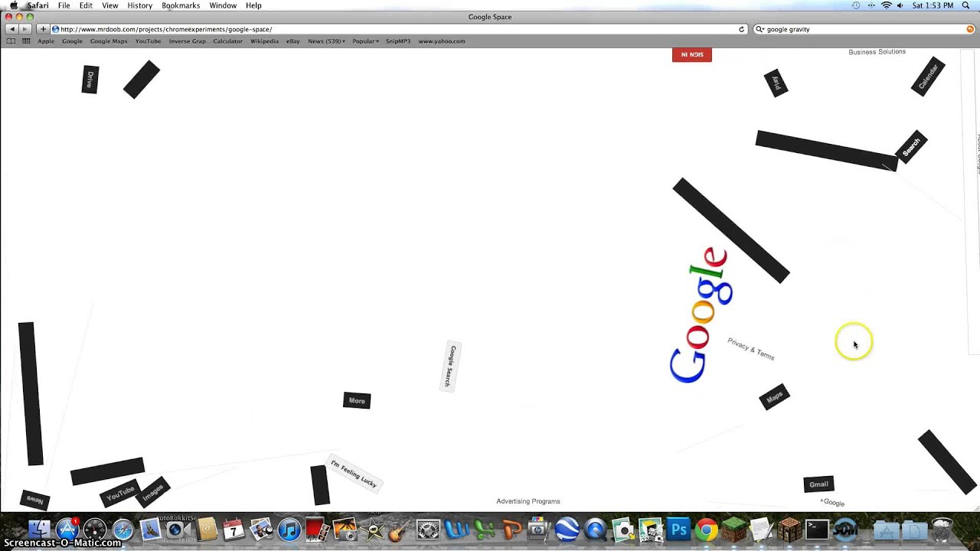Expand the News (539) bookmarks dropdown
980x551 pixels.
tap(326, 41)
